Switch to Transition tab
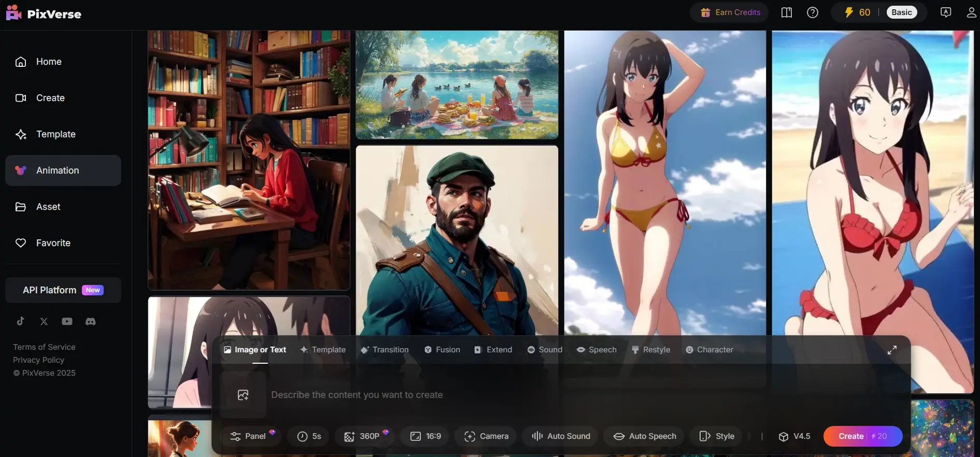 click(385, 350)
